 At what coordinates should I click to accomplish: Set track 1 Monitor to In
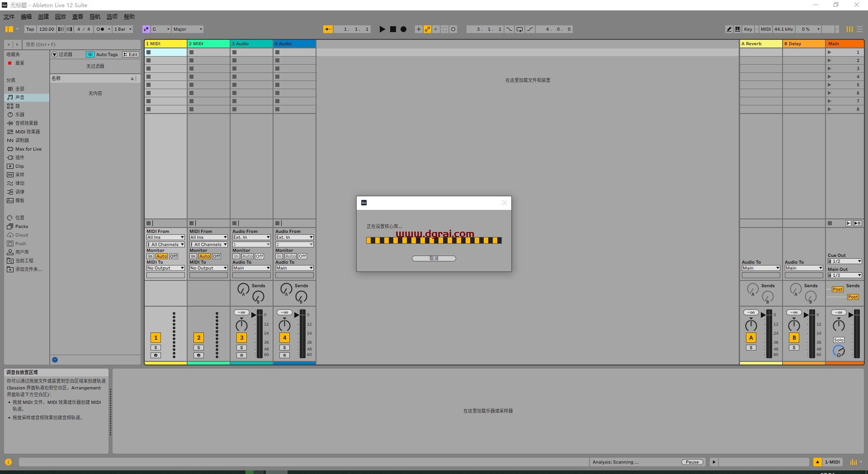150,256
